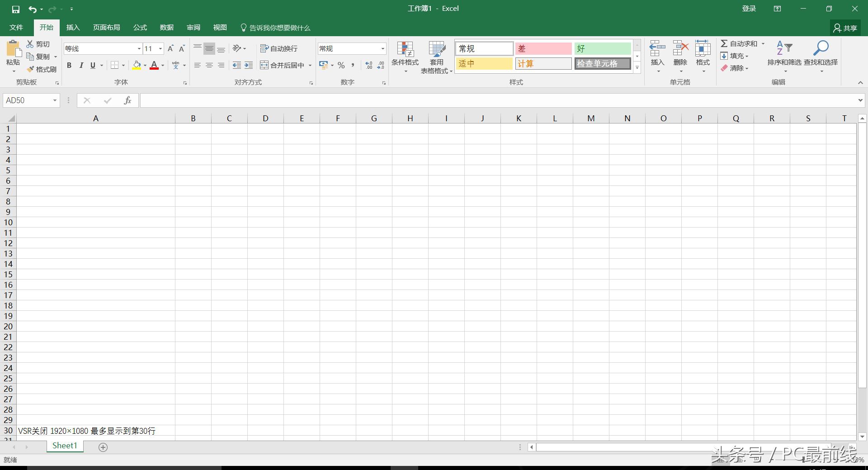Click the Paste clipboard icon

click(13, 49)
